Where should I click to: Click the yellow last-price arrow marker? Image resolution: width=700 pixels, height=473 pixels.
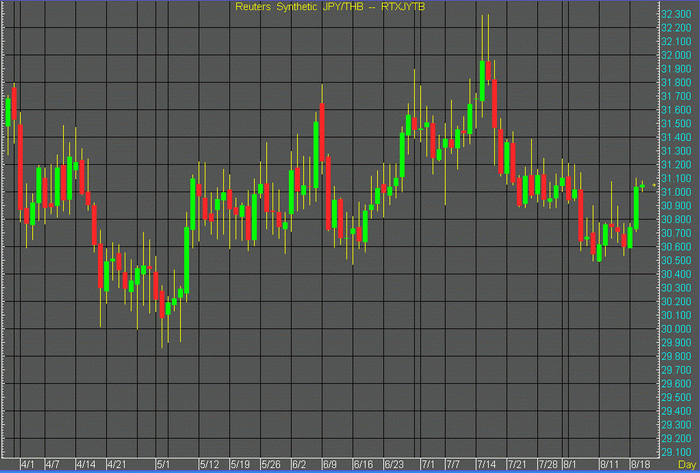point(654,185)
